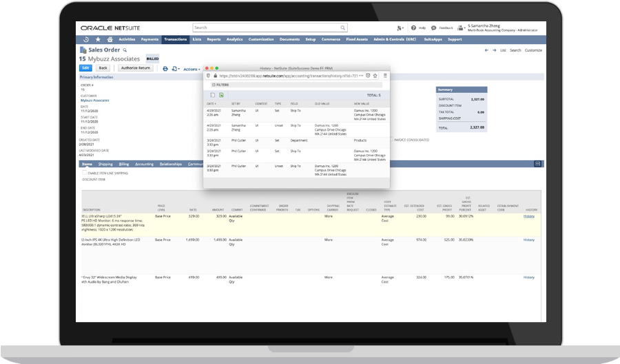Click the Back button
Screen dimensions: 620x364
(103, 68)
